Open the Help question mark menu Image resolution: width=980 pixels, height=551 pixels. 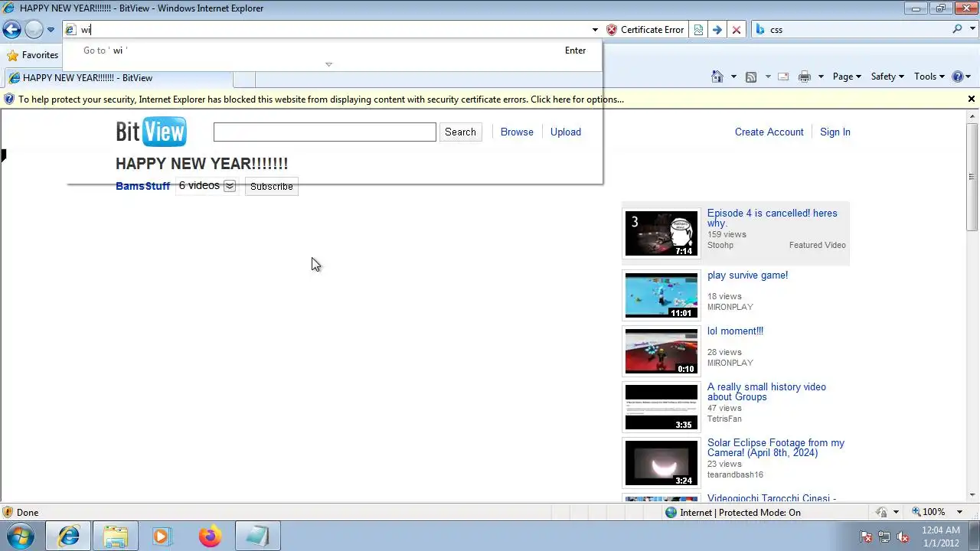coord(961,77)
